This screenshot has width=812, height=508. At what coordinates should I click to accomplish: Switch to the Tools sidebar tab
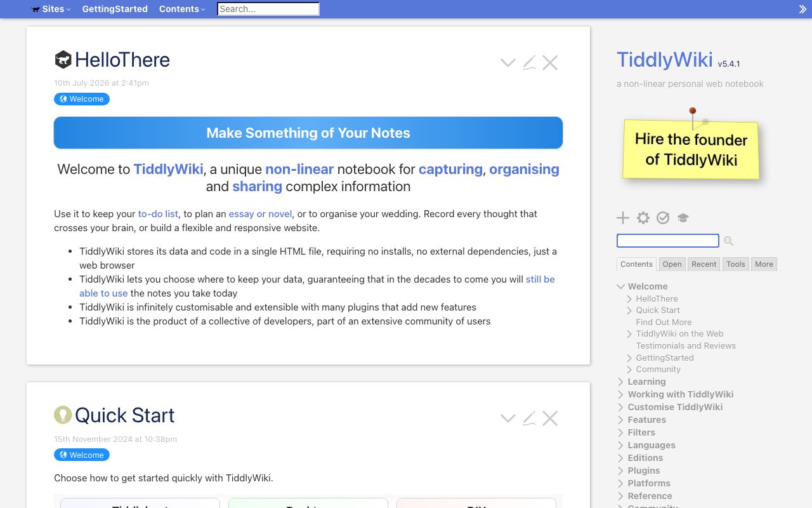(736, 264)
